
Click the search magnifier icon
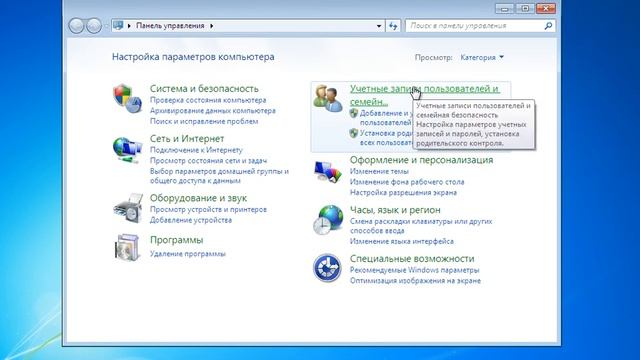pos(548,26)
